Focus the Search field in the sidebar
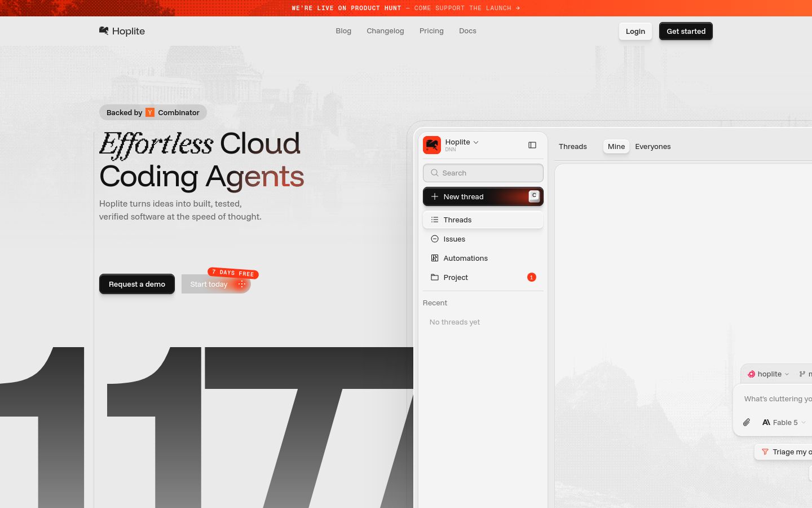 point(483,173)
